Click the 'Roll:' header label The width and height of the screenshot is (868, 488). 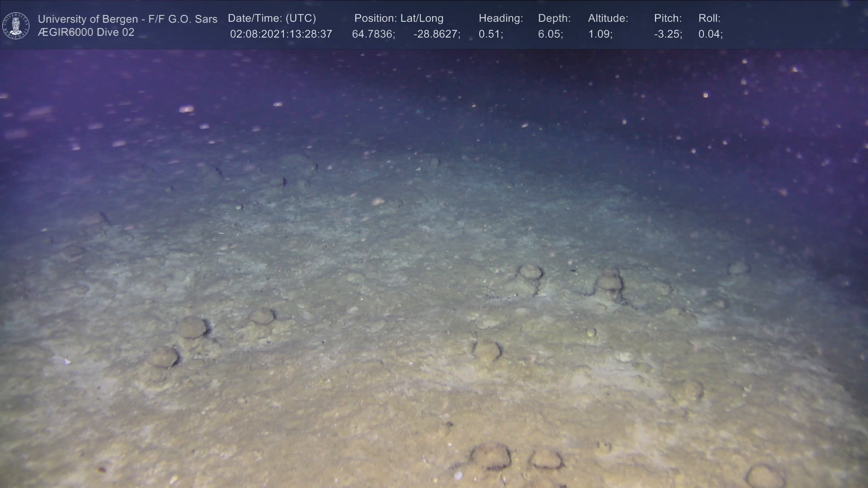(709, 19)
